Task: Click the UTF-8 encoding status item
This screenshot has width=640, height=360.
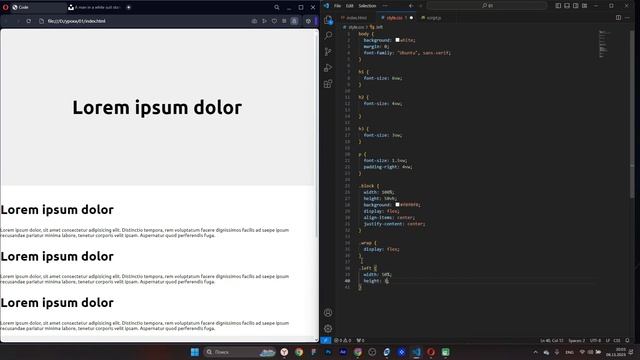Action: [595, 340]
